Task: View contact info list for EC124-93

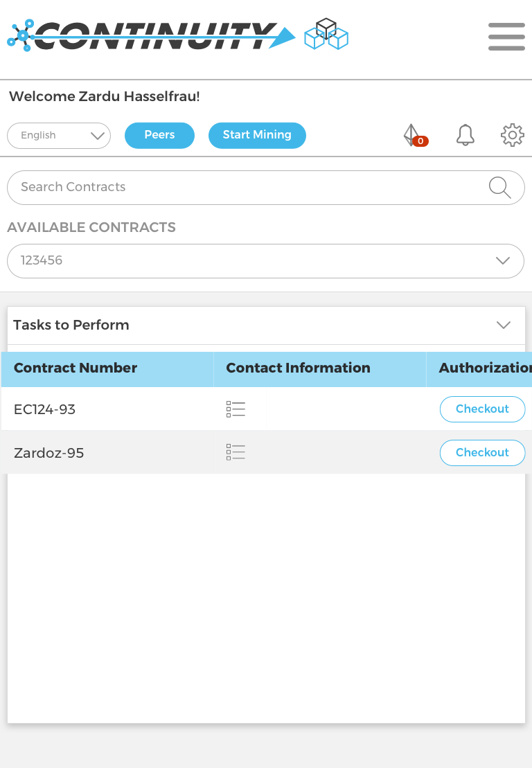Action: [x=236, y=409]
